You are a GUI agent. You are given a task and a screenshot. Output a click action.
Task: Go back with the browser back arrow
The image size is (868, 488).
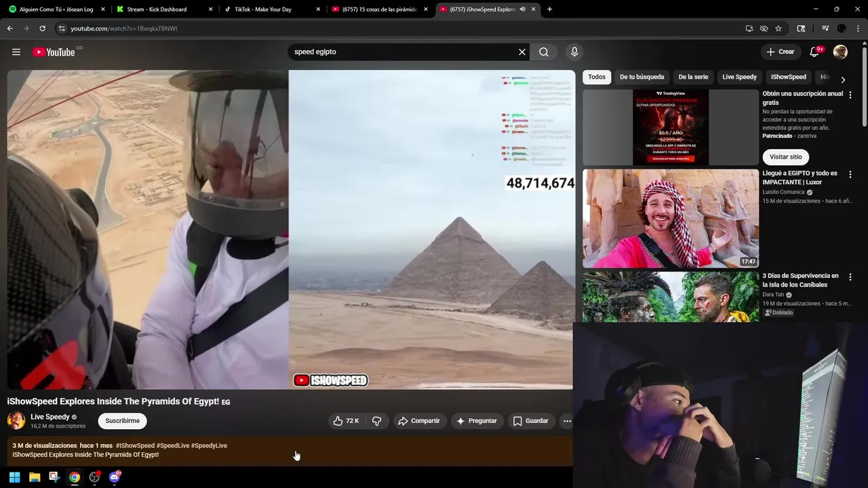point(9,28)
